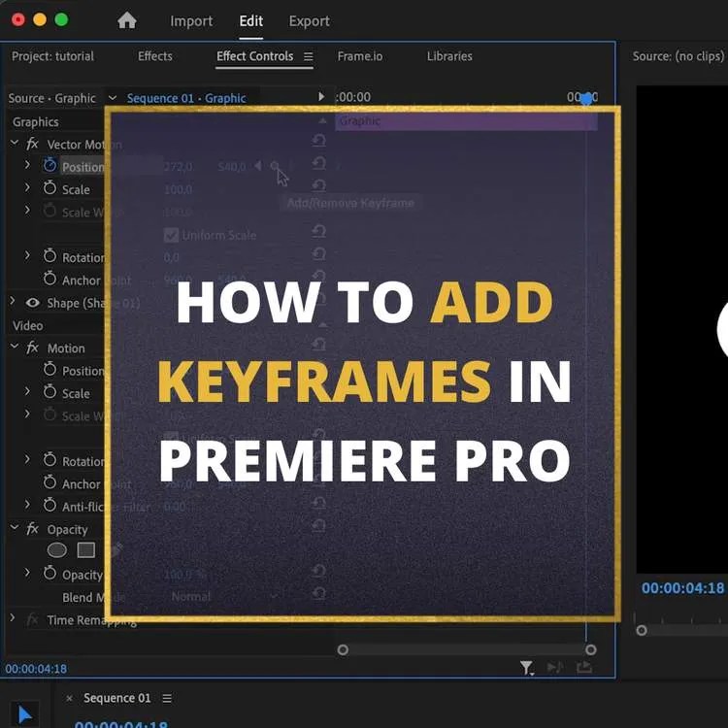Switch to the Import workspace tab
Screen dimensions: 728x728
click(x=191, y=21)
